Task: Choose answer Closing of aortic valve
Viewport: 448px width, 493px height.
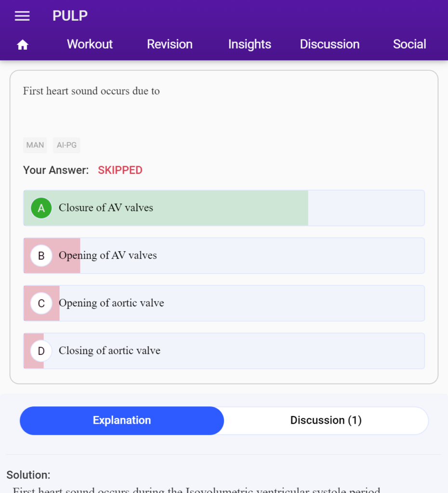Action: coord(224,351)
